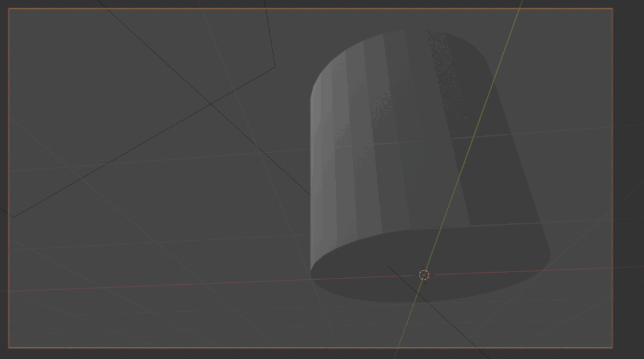Click the red X axis line left of the cylinder

pos(157,284)
